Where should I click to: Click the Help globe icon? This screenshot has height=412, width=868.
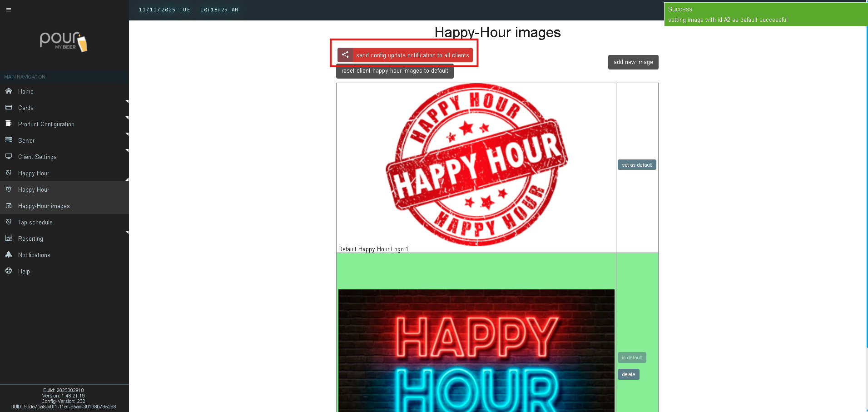point(9,271)
